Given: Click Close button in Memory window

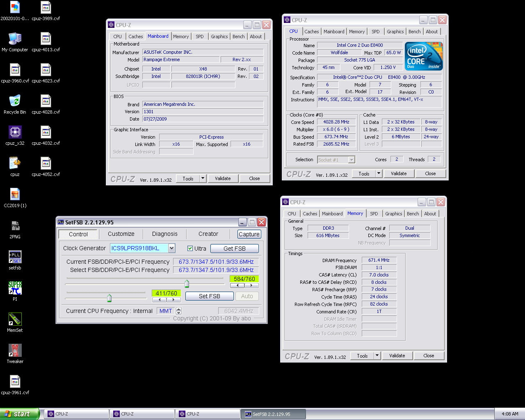Looking at the screenshot, I should (x=429, y=356).
